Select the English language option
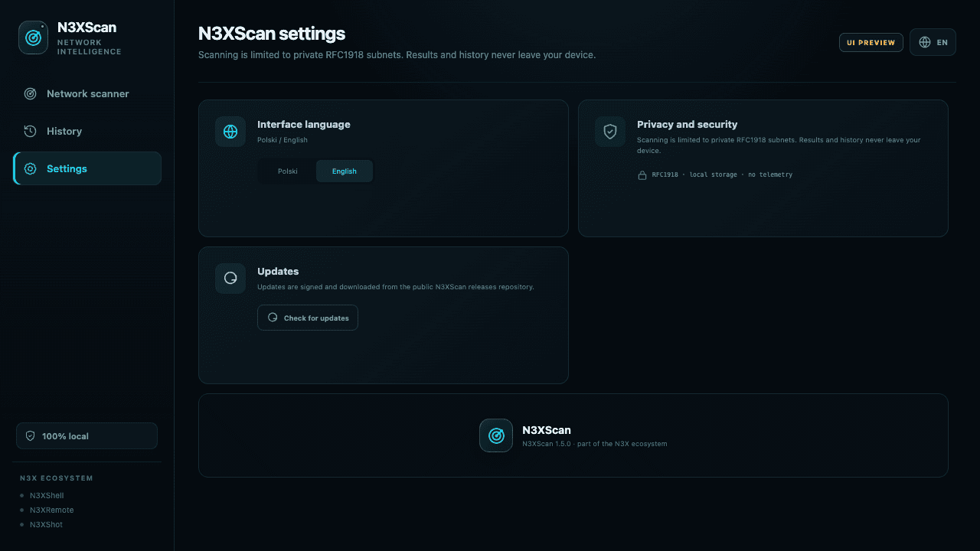 coord(345,171)
